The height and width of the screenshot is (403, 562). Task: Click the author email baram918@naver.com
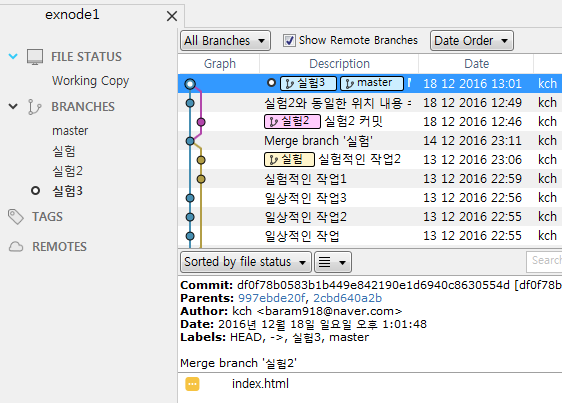(329, 311)
